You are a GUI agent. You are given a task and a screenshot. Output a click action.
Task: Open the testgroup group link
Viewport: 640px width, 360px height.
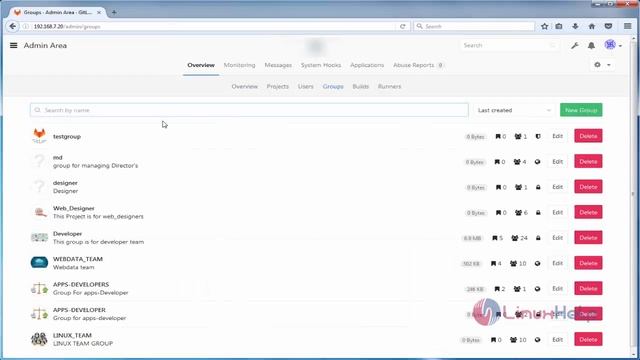(67, 137)
